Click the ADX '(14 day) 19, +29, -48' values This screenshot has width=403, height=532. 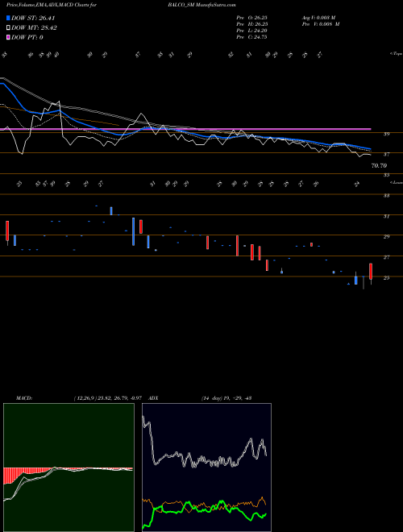(x=226, y=398)
